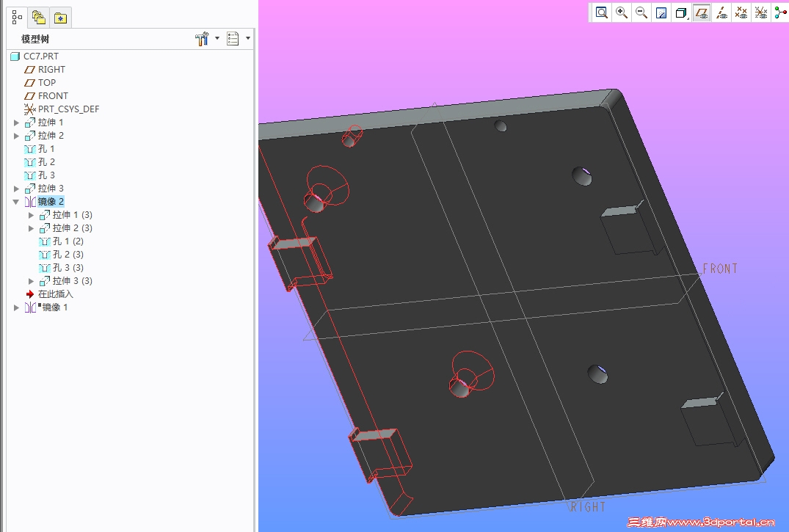This screenshot has height=532, width=789.
Task: Toggle coordinate system display
Action: pyautogui.click(x=761, y=12)
